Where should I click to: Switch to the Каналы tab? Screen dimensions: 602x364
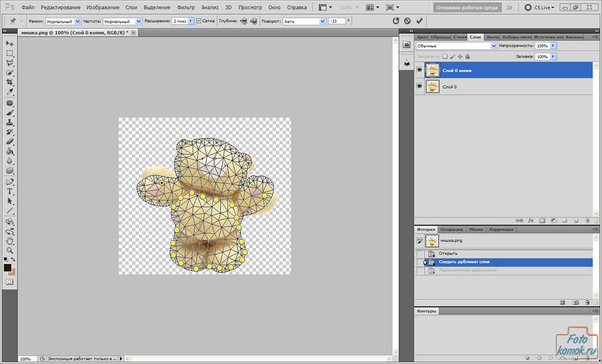pyautogui.click(x=574, y=37)
